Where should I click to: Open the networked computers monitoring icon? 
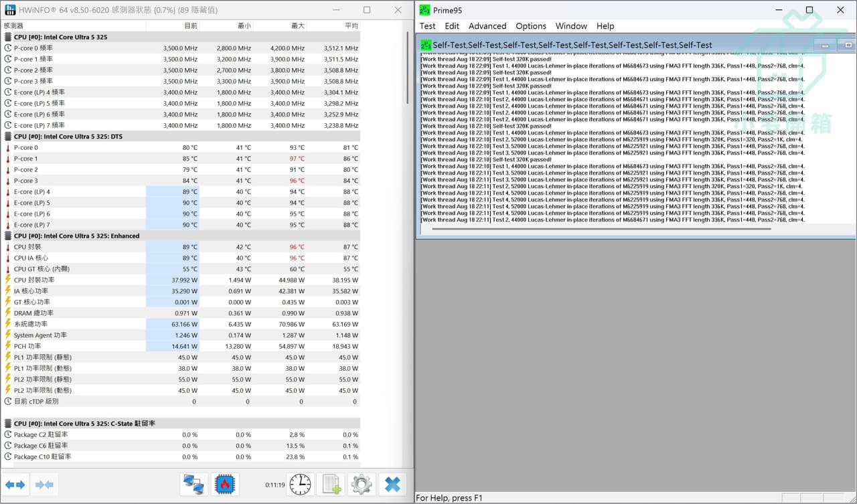[x=194, y=485]
